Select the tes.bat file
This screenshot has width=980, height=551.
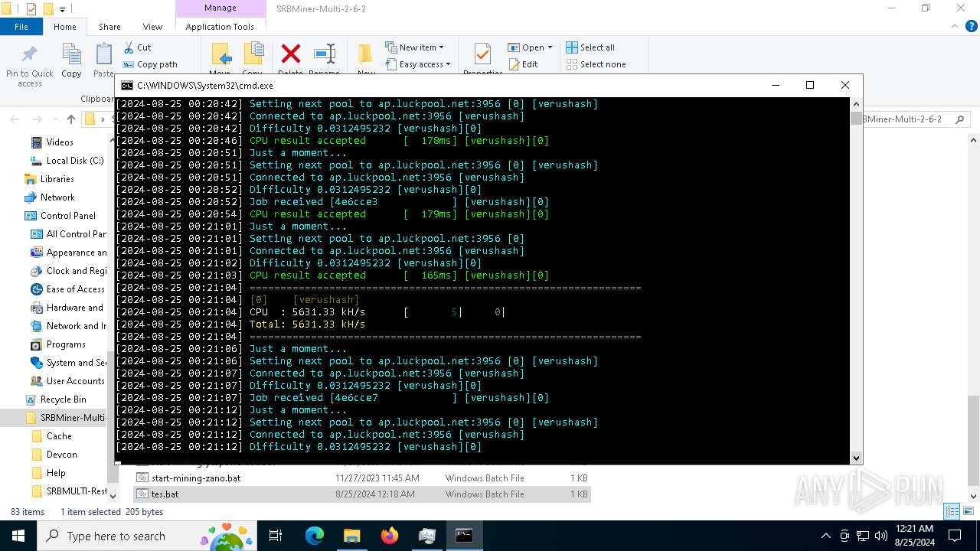pos(362,494)
